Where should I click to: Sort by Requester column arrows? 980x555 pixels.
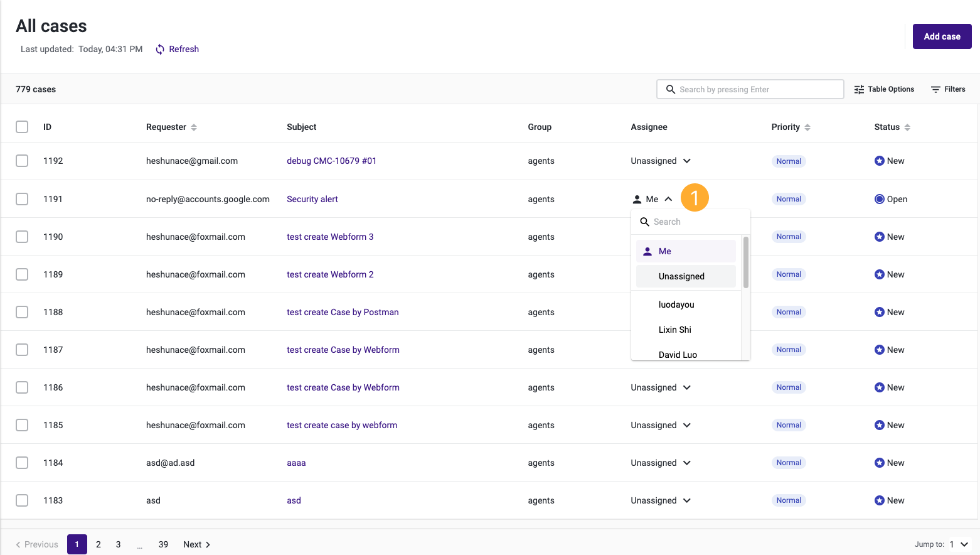pyautogui.click(x=194, y=127)
